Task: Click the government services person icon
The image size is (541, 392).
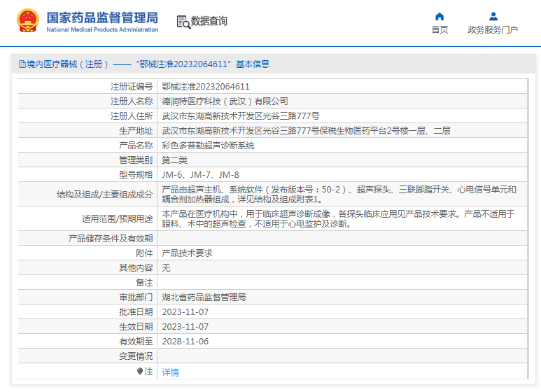Action: [x=493, y=16]
